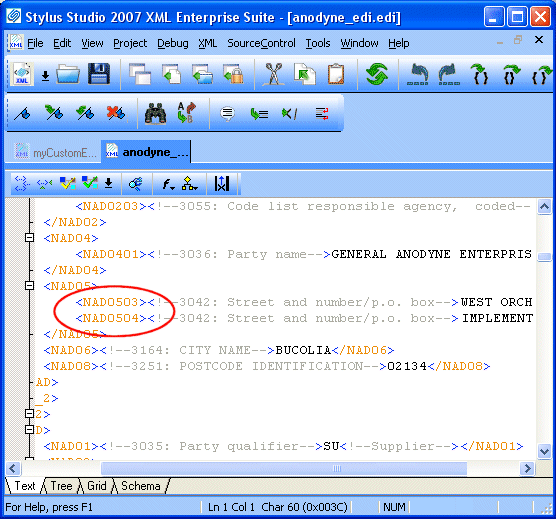This screenshot has width=556, height=519.
Task: Click the horizontal scrollbar thumb
Action: 284,468
